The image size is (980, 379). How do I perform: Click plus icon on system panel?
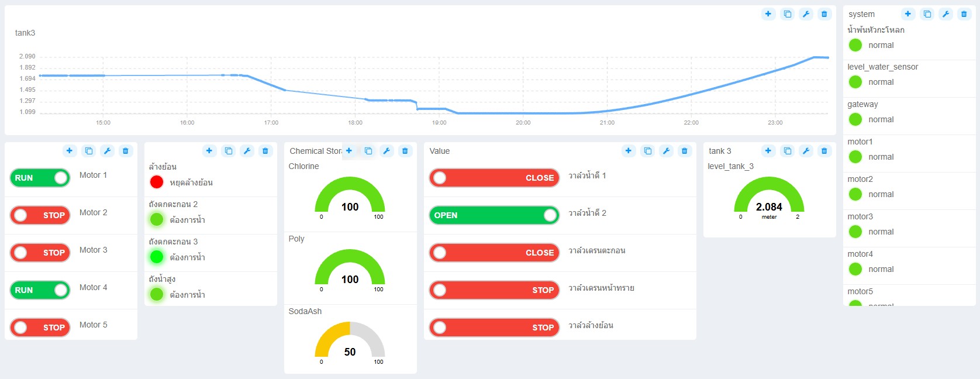(x=908, y=14)
